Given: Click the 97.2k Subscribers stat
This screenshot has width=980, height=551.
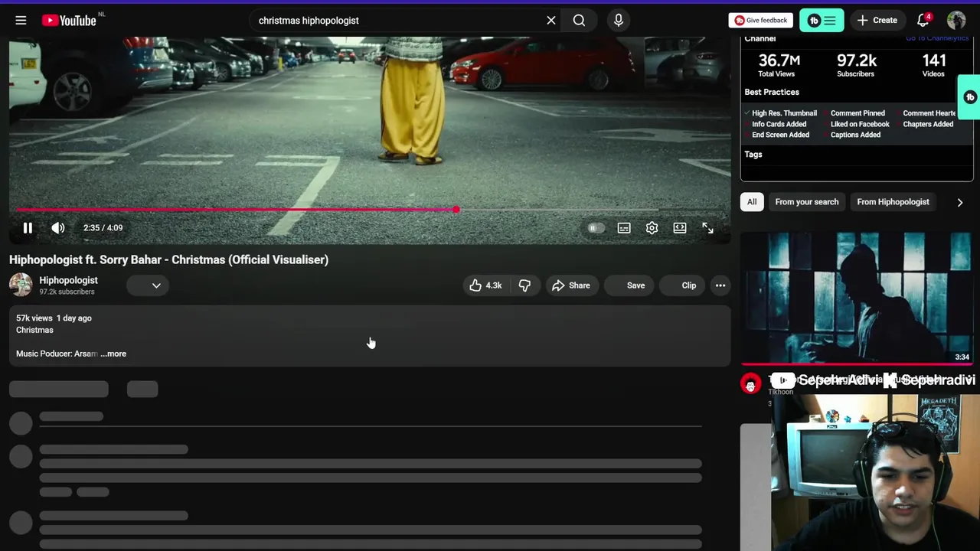Looking at the screenshot, I should [x=856, y=65].
